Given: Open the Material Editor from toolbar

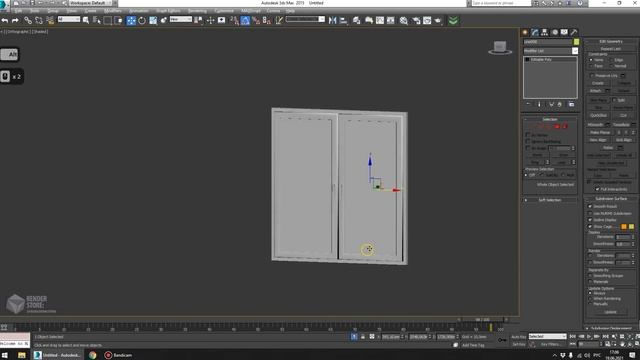Looking at the screenshot, I should [404, 20].
